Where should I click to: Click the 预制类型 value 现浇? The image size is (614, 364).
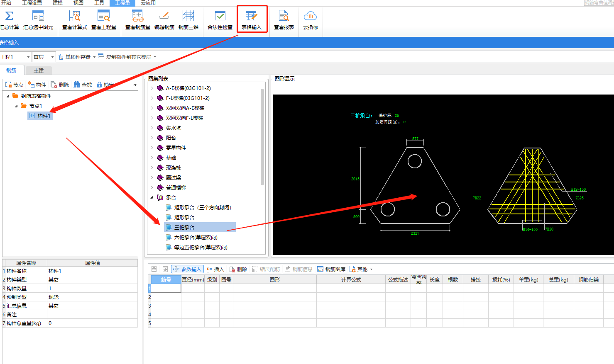92,297
